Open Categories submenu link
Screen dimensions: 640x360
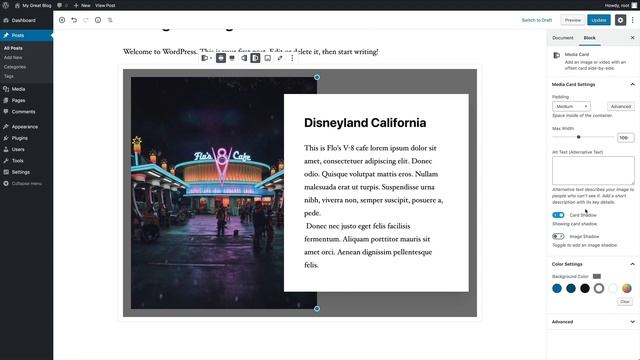click(x=15, y=67)
